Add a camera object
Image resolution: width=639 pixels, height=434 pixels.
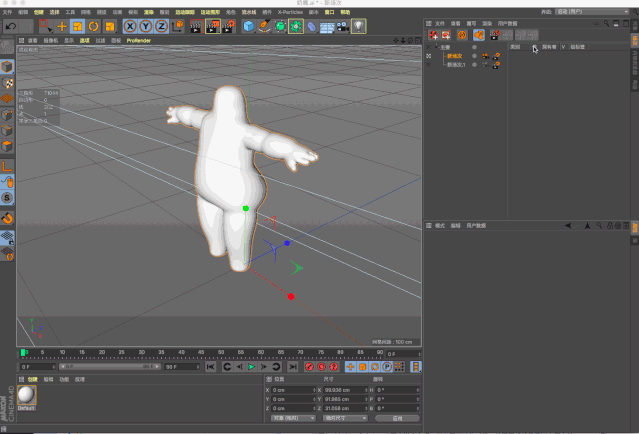tap(343, 27)
